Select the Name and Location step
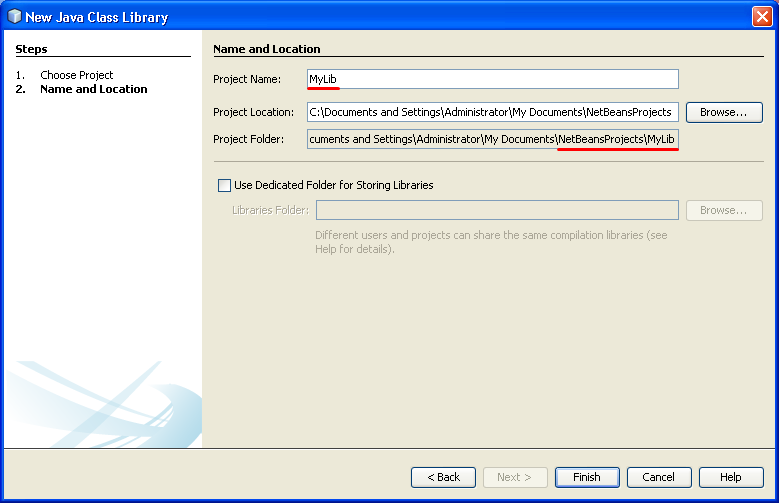The image size is (779, 503). point(93,89)
